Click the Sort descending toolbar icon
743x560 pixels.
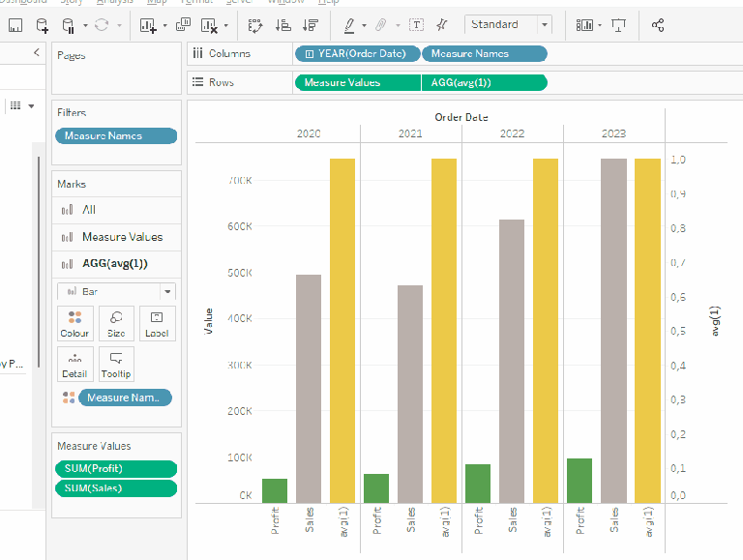coord(311,25)
